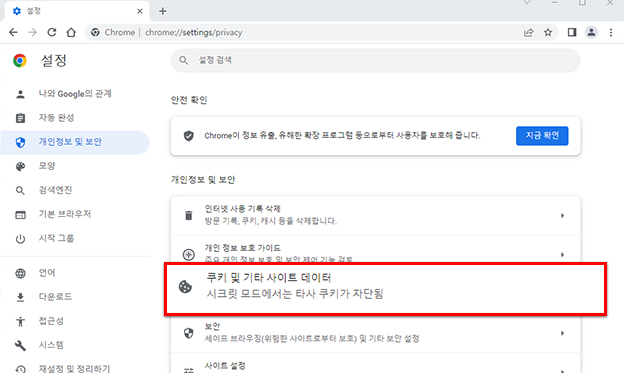Open 인터넷 사용 기록 삭제 option

pos(375,215)
